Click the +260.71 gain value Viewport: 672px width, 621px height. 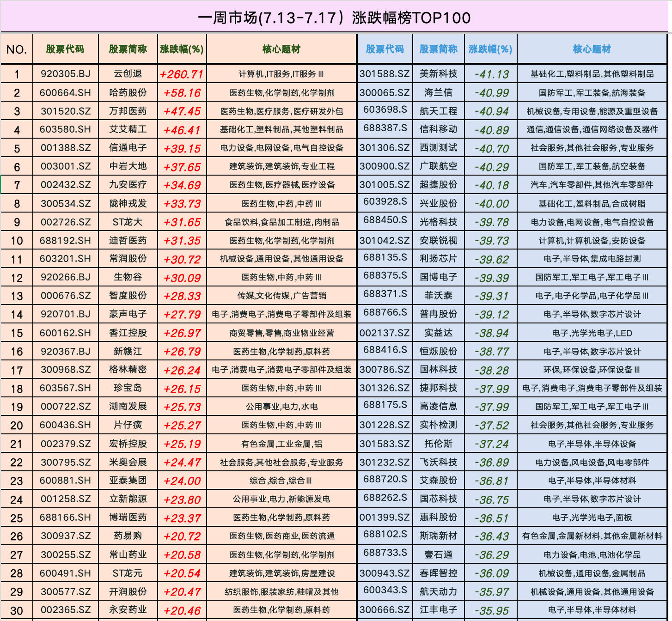(182, 74)
